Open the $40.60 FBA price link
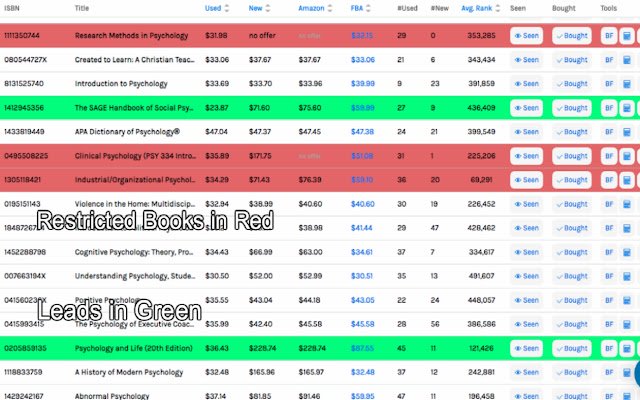The width and height of the screenshot is (640, 400). (x=362, y=204)
